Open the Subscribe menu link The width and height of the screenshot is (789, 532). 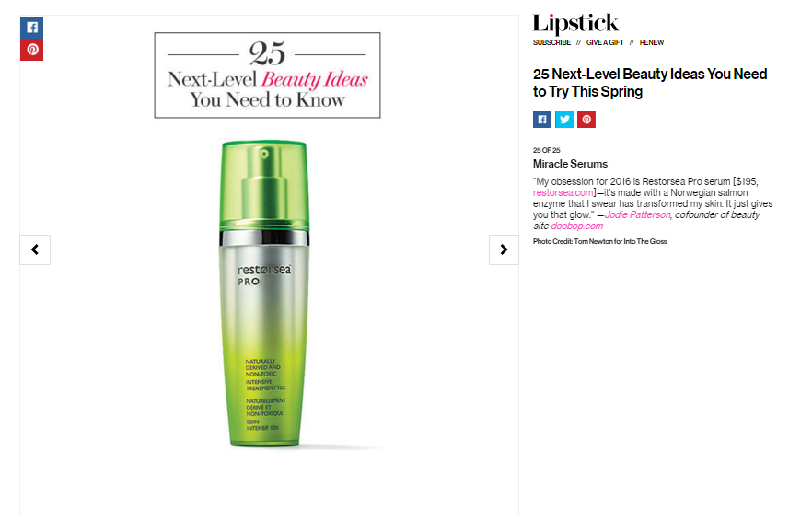(x=552, y=42)
